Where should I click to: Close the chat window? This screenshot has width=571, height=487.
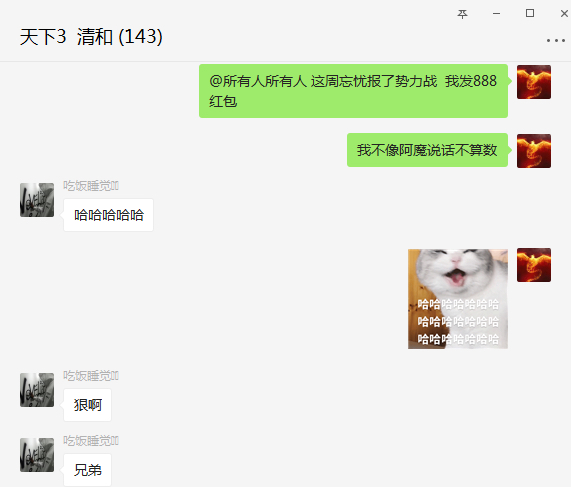tap(564, 14)
